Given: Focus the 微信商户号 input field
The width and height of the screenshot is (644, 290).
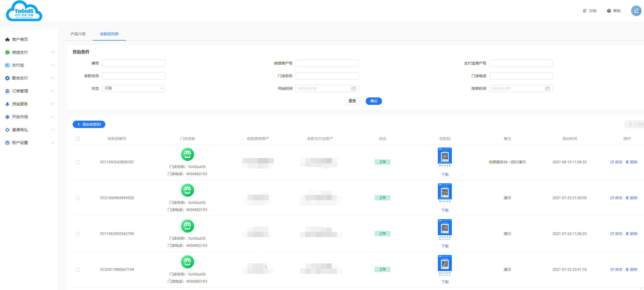Looking at the screenshot, I should coord(327,63).
